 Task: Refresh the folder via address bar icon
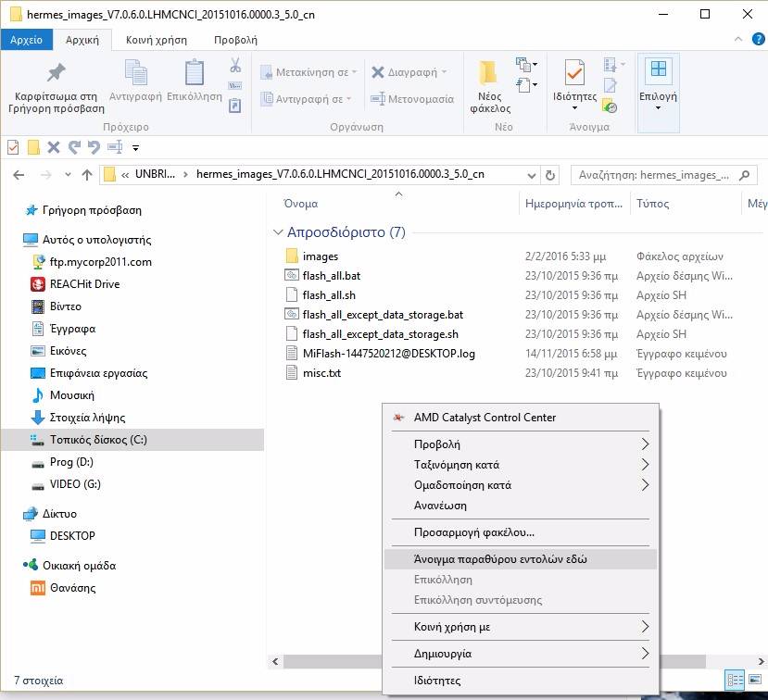coord(550,175)
